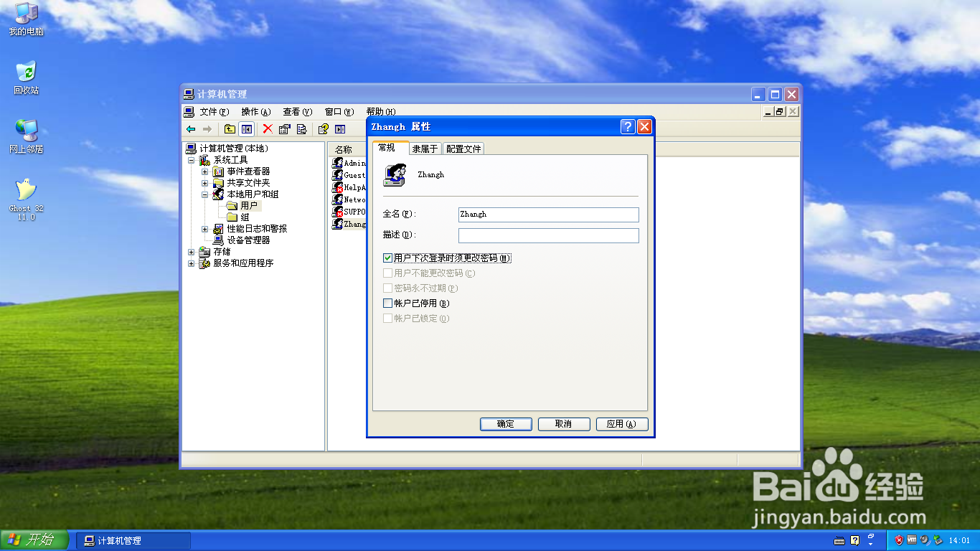Click the 开始 Start button

coord(34,540)
